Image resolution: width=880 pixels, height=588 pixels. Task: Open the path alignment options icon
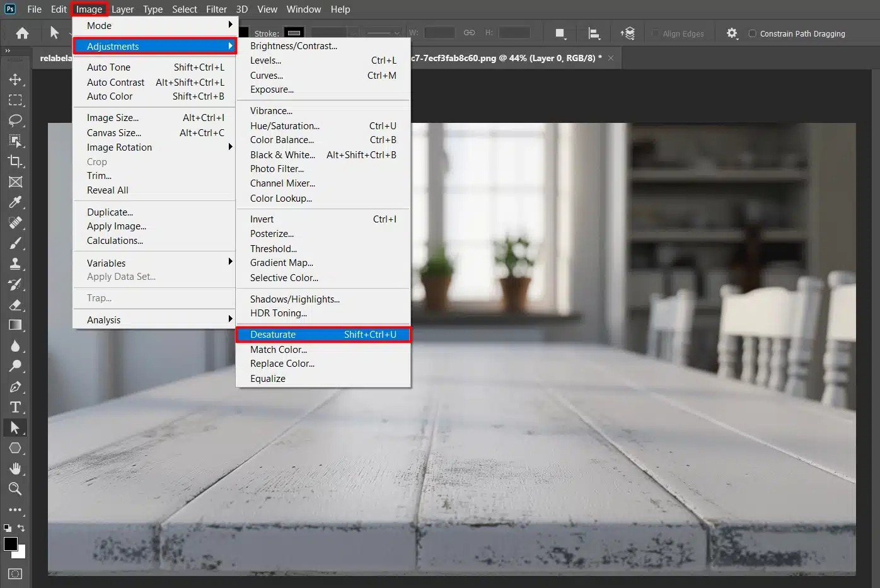[593, 33]
